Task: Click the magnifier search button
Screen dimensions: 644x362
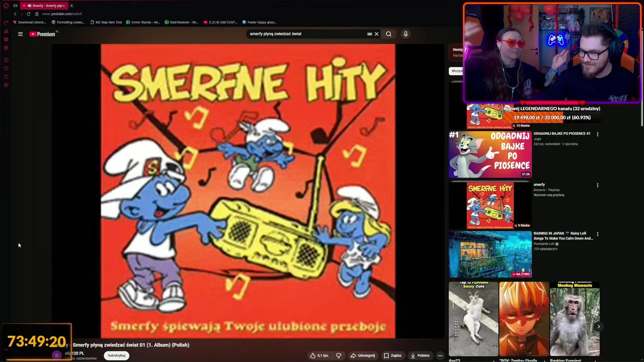Action: 388,34
